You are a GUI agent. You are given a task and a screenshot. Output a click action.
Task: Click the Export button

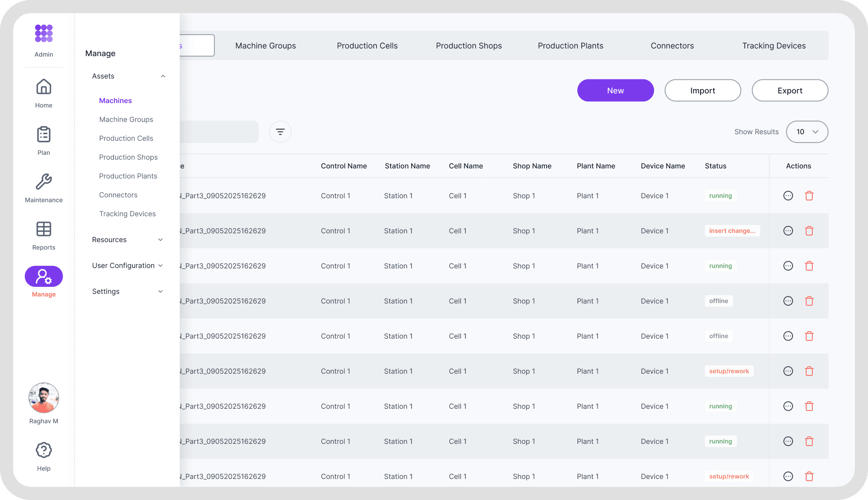790,90
